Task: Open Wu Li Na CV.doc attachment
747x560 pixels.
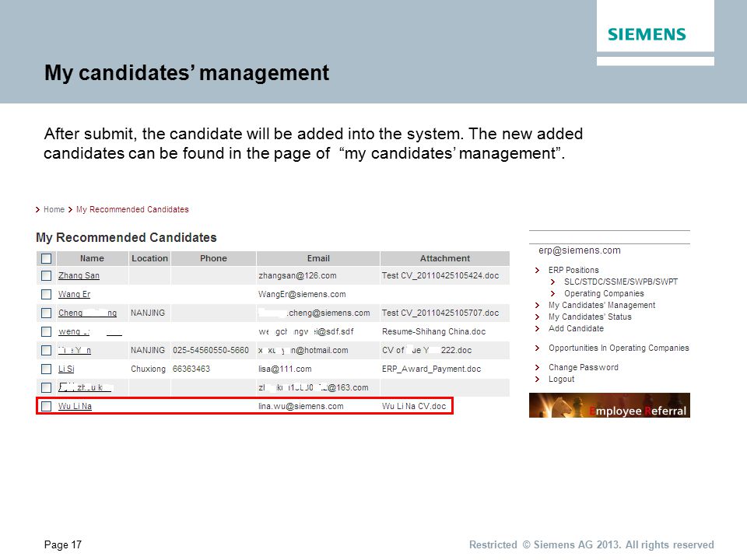Action: point(414,406)
